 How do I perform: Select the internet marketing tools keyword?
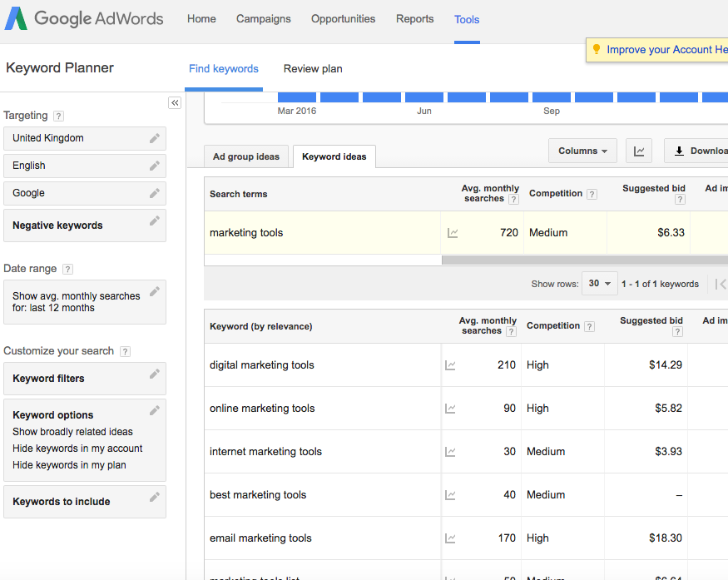point(265,451)
